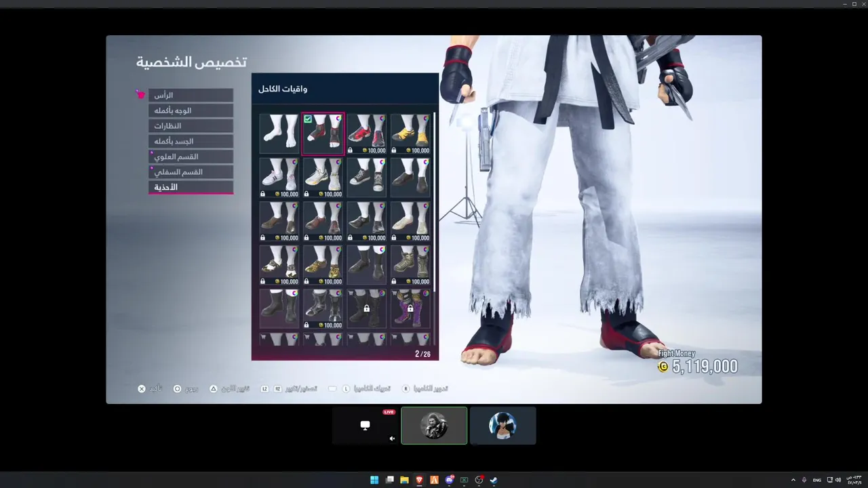Open the volume tray icon
Image resolution: width=868 pixels, height=488 pixels.
pos(838,480)
